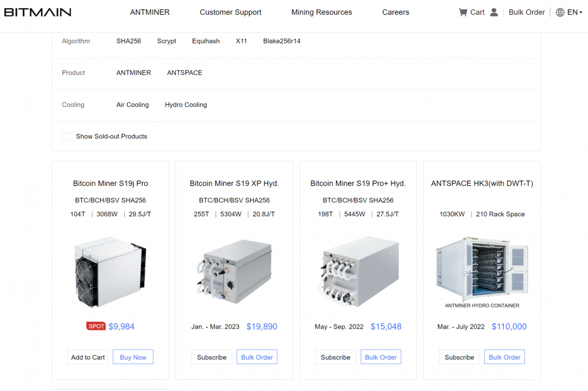Filter by Scrypt algorithm
This screenshot has width=588, height=391.
tap(167, 41)
